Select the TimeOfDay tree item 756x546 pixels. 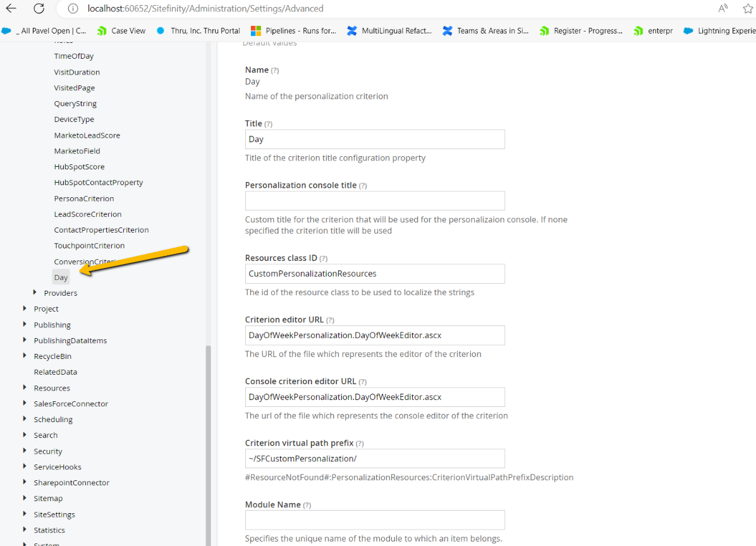pyautogui.click(x=74, y=56)
